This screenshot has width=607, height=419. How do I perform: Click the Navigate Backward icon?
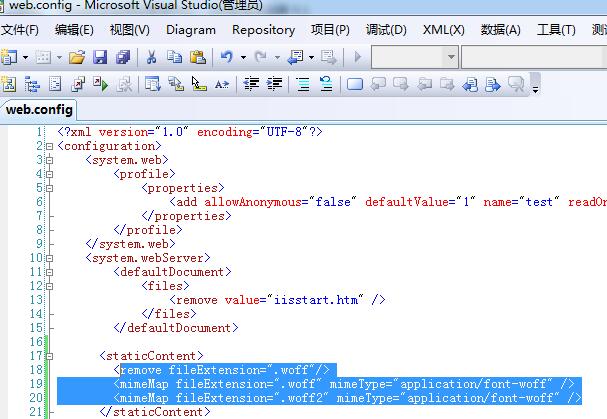pos(295,57)
